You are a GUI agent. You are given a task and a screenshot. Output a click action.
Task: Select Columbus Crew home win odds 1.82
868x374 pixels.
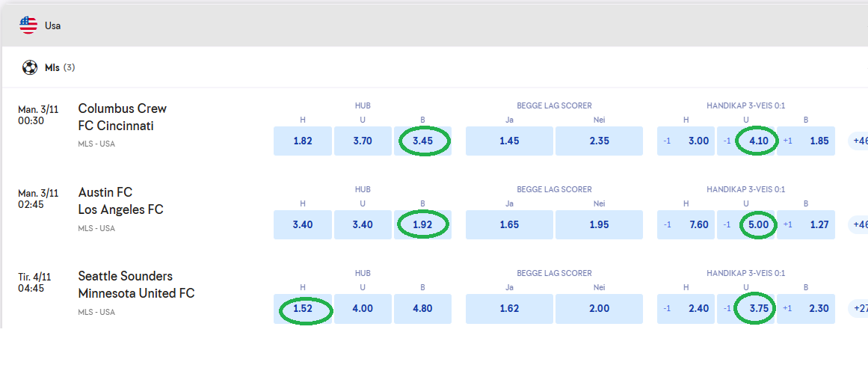[303, 141]
